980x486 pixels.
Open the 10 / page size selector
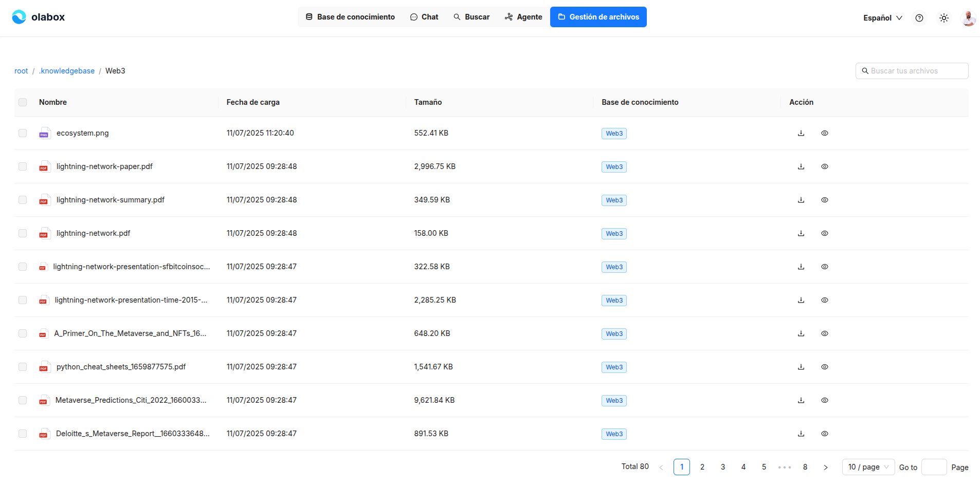pos(867,467)
